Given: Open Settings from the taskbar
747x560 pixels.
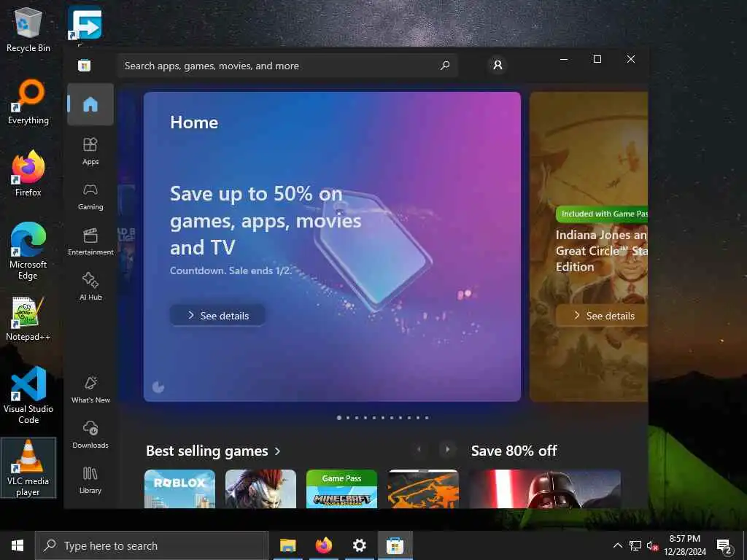Looking at the screenshot, I should coord(359,545).
